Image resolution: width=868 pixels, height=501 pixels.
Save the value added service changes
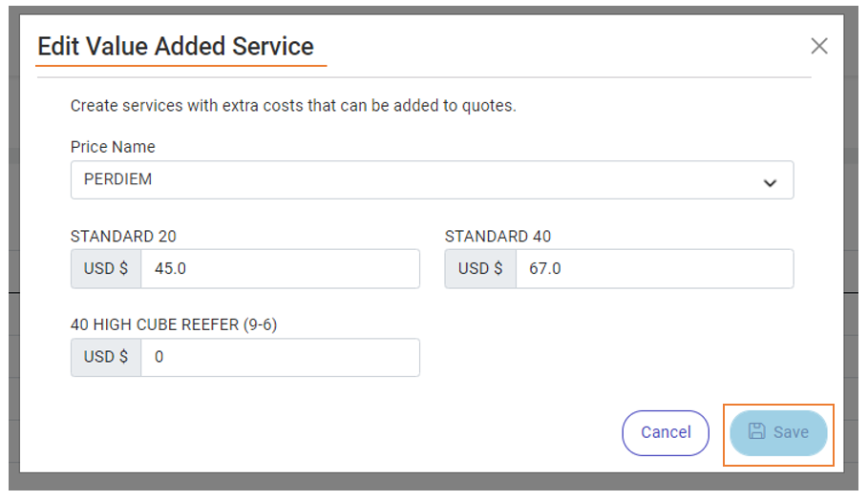tap(778, 432)
